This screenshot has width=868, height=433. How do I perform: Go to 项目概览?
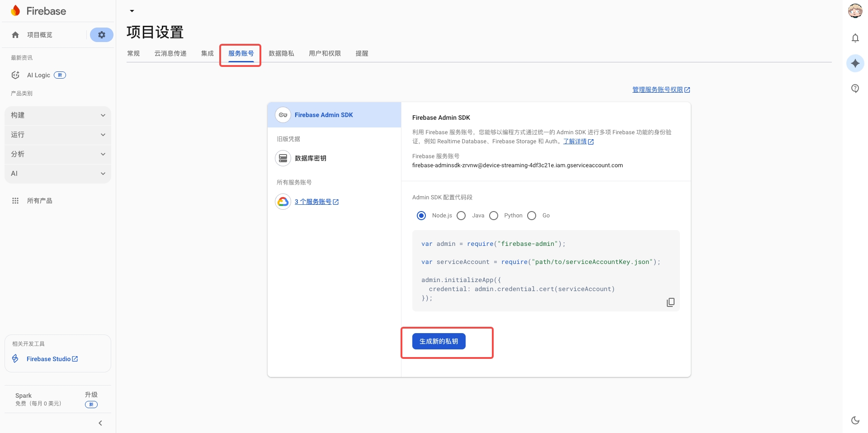(40, 35)
